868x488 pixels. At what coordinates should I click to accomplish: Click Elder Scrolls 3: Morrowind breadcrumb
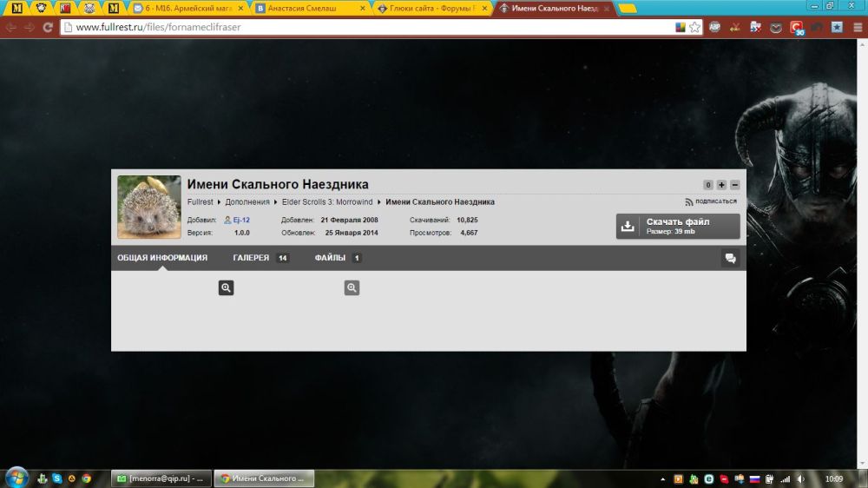pos(327,202)
